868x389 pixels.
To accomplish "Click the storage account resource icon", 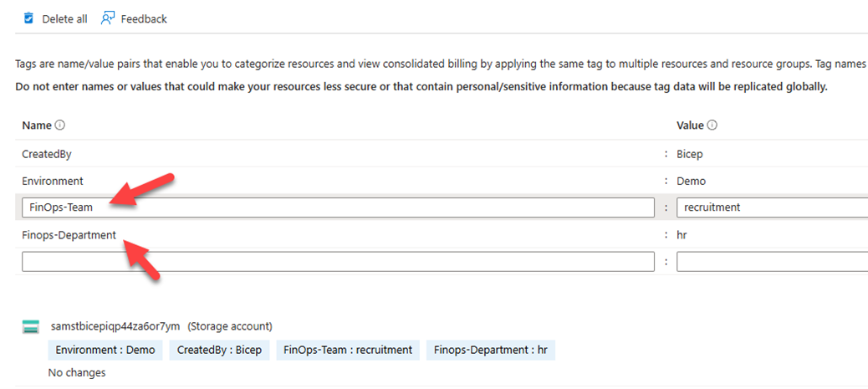I will pyautogui.click(x=31, y=327).
